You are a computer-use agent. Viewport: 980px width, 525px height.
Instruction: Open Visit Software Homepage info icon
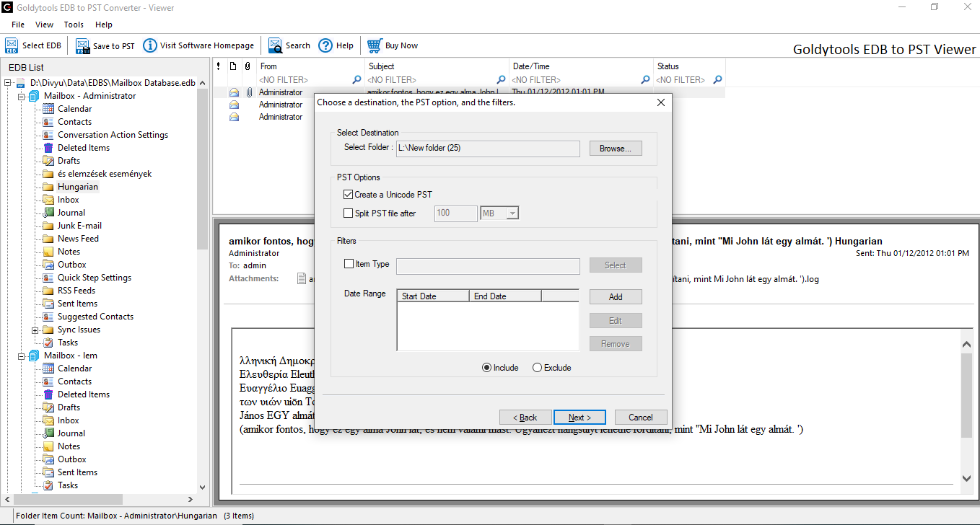pos(150,45)
